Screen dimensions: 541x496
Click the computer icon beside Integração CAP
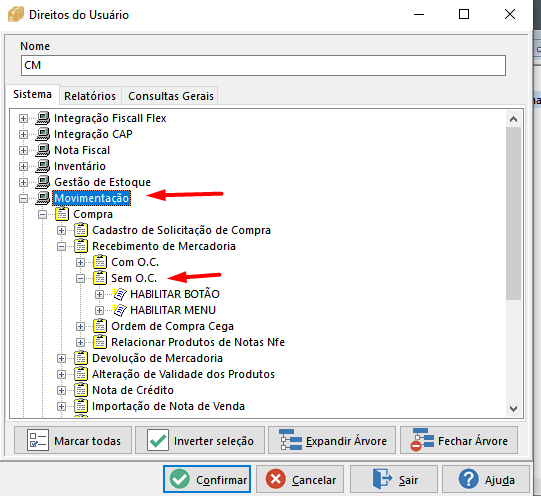coord(43,134)
